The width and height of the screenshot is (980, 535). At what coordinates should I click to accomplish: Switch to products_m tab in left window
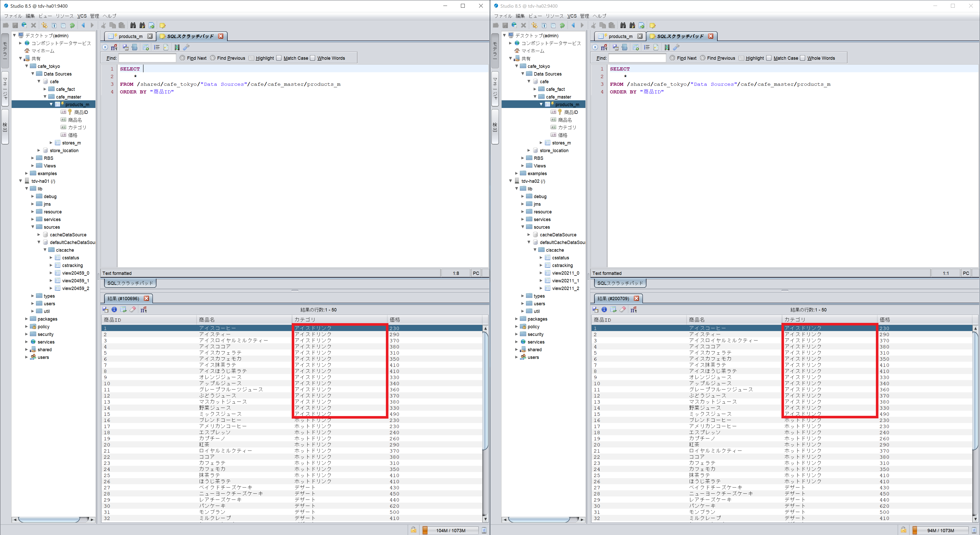[130, 36]
